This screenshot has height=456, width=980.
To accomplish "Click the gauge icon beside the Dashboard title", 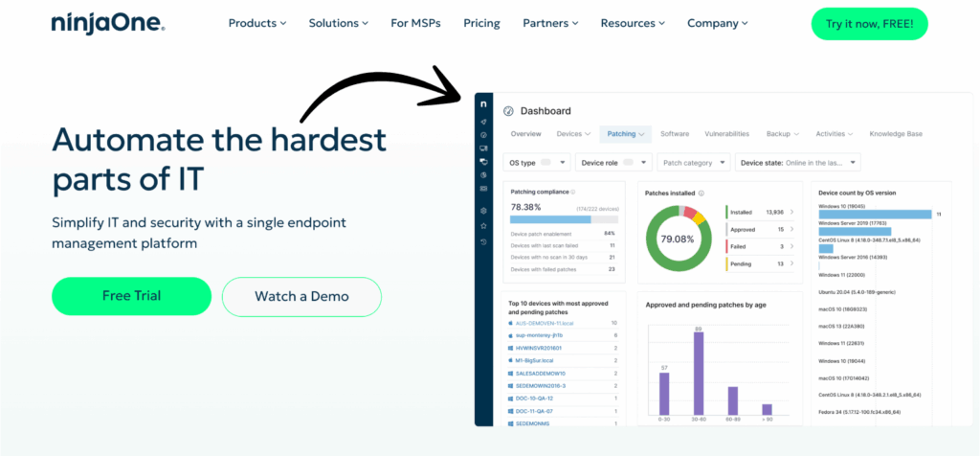I will [x=508, y=111].
